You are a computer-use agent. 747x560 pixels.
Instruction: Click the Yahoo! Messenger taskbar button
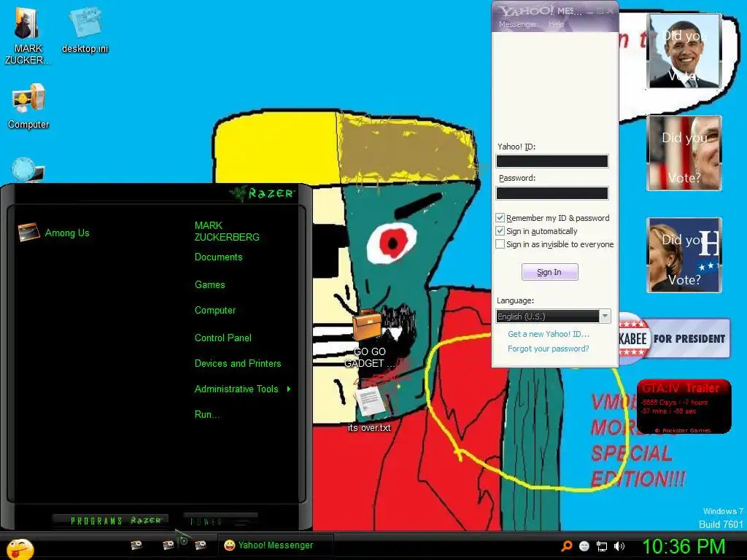click(275, 545)
